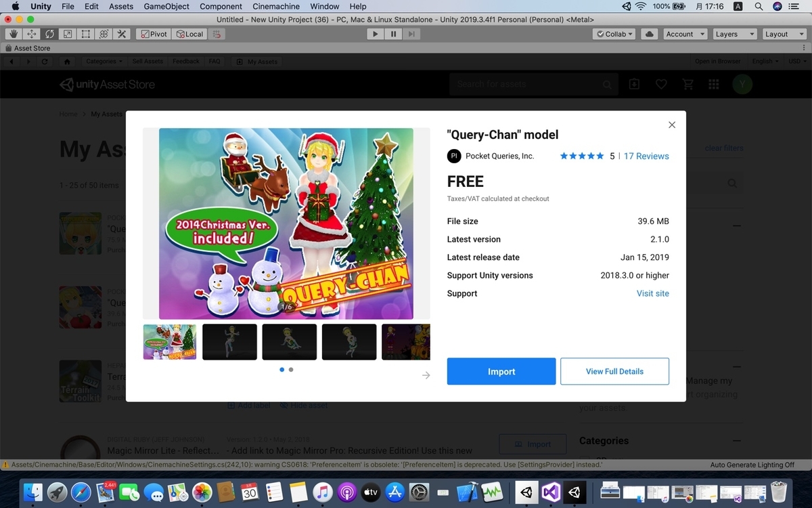Toggle Local/Global handle rotation
Screen dimensions: 812x508
pyautogui.click(x=189, y=34)
